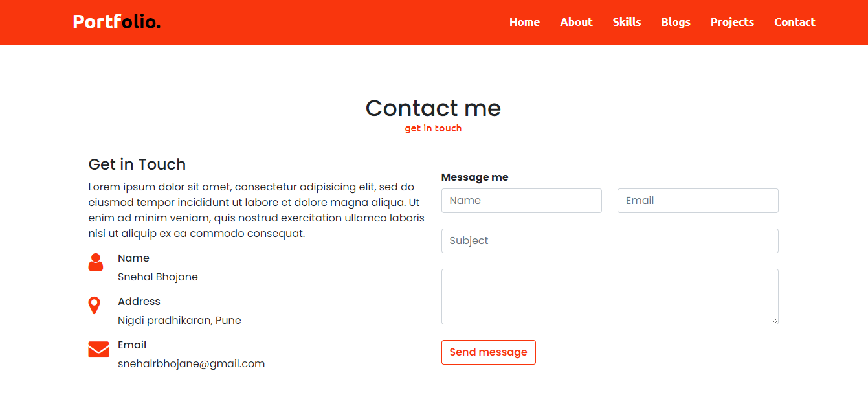Click the Portfolio logo in the header
Screen dimensions: 868x419
117,22
